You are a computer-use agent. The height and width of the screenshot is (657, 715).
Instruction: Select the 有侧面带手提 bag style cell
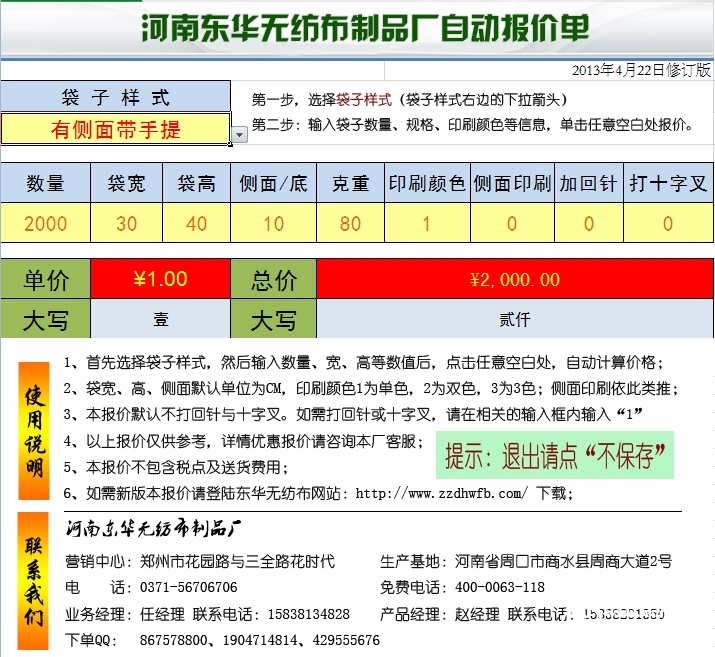pos(115,129)
